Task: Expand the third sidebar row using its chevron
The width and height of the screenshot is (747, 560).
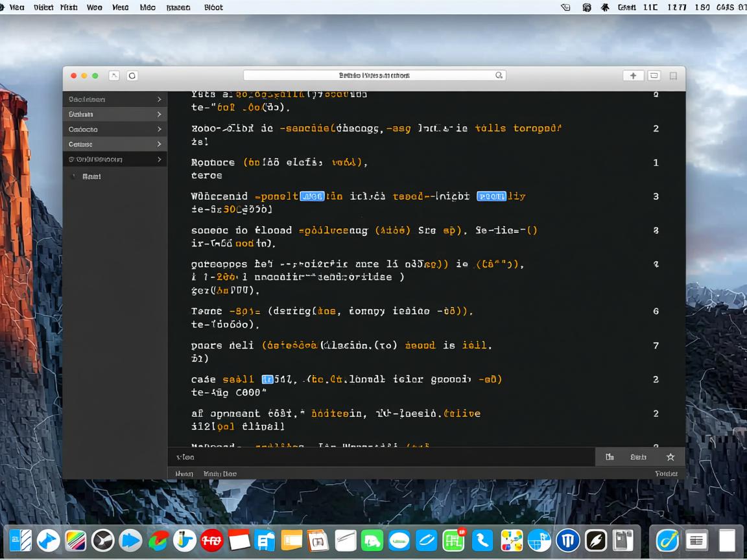Action: click(159, 129)
